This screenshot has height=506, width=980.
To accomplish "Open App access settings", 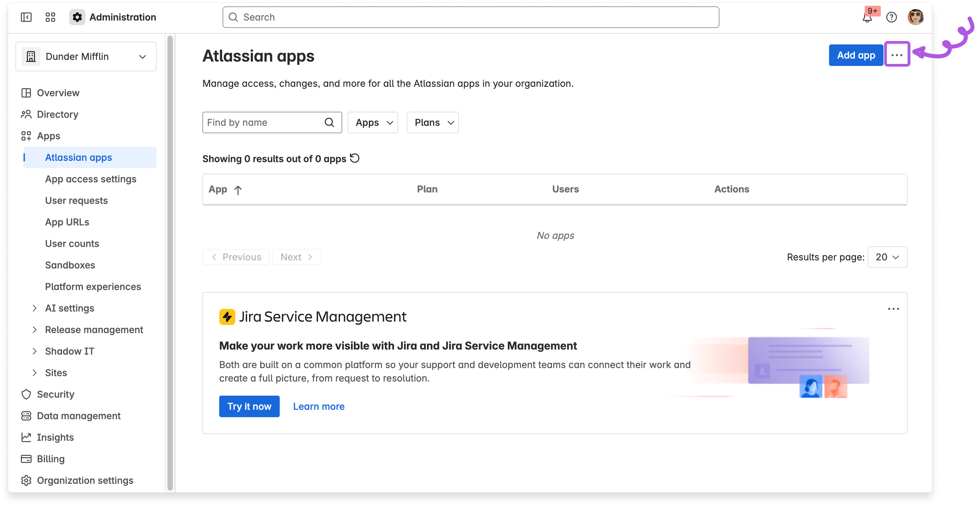I will tap(90, 179).
